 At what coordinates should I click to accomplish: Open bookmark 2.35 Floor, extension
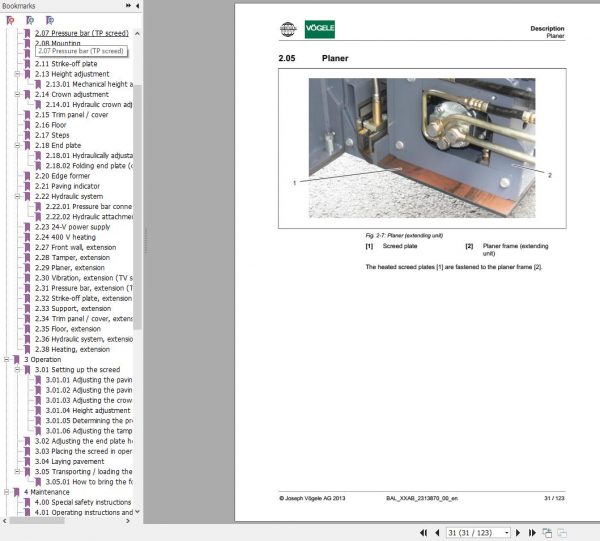(x=68, y=329)
